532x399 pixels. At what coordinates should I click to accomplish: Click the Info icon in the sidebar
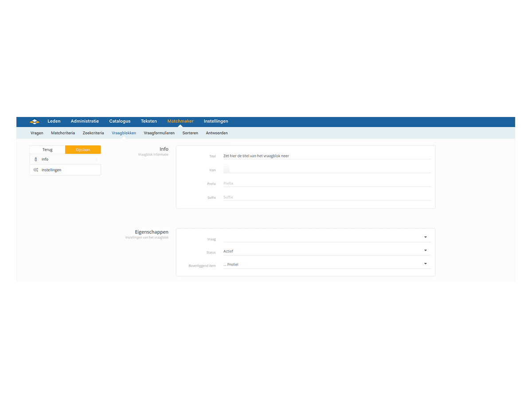pyautogui.click(x=36, y=159)
